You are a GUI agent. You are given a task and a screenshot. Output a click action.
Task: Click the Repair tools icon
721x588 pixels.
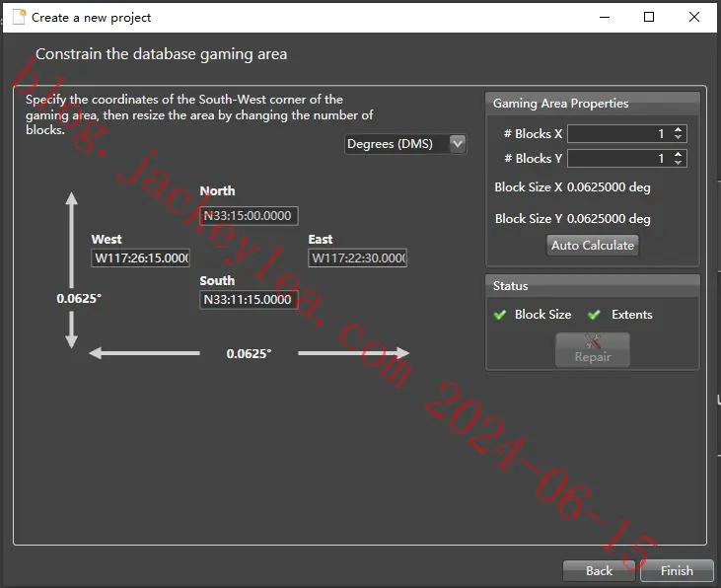[x=592, y=341]
